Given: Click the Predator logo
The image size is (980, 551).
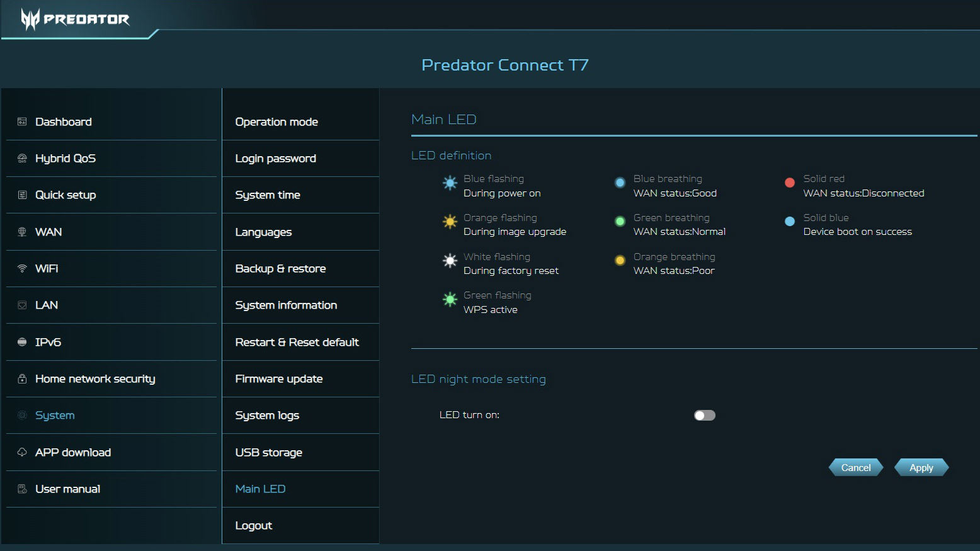Looking at the screenshot, I should point(76,20).
